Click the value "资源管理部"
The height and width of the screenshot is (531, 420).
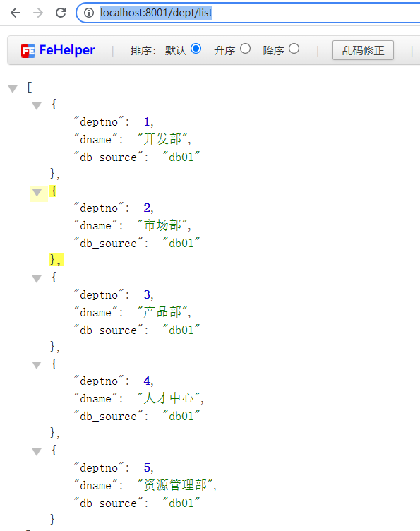coord(175,484)
